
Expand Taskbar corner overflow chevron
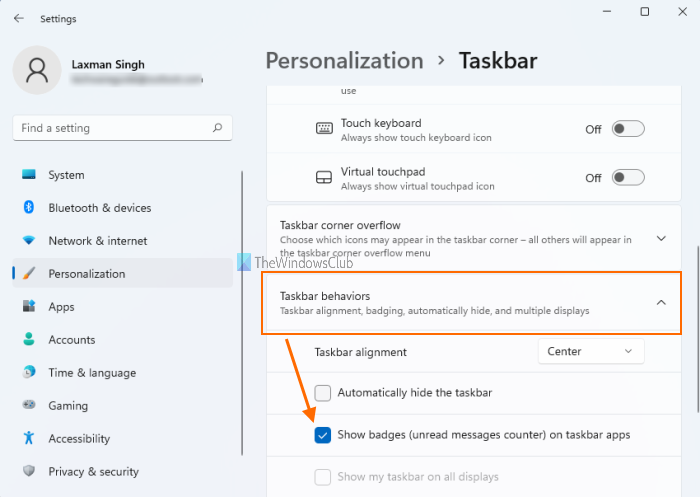click(x=661, y=238)
